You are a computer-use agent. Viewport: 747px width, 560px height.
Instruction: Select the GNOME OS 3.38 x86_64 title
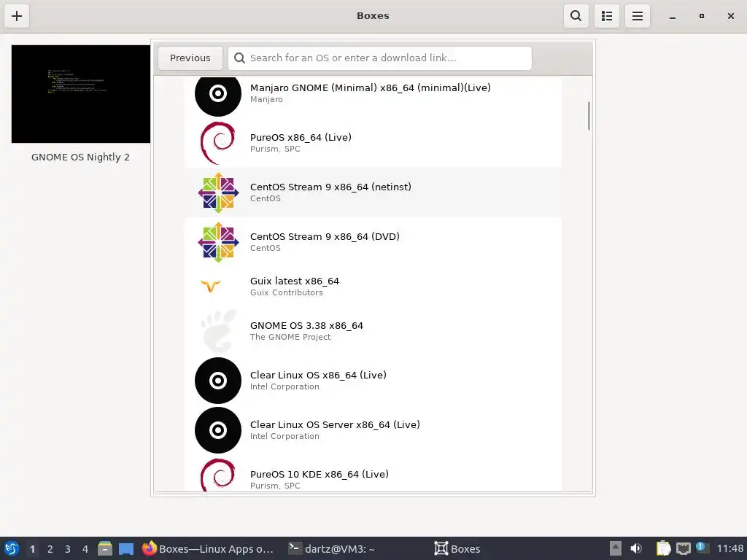pyautogui.click(x=306, y=325)
